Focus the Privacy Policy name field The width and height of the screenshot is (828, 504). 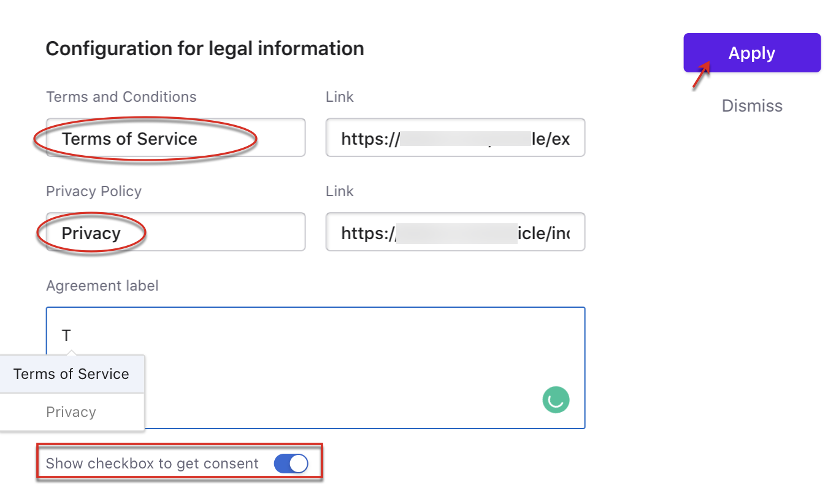point(175,232)
